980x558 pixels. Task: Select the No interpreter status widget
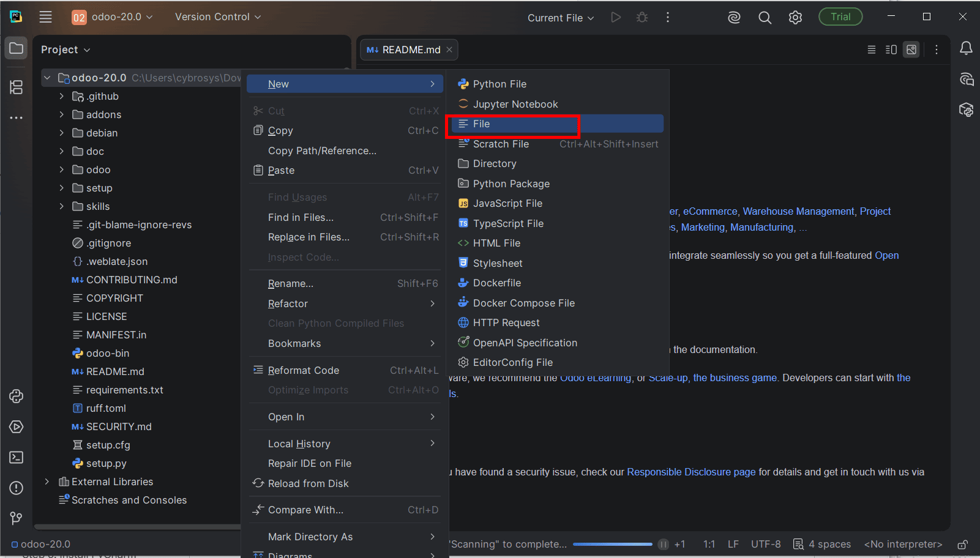tap(903, 544)
